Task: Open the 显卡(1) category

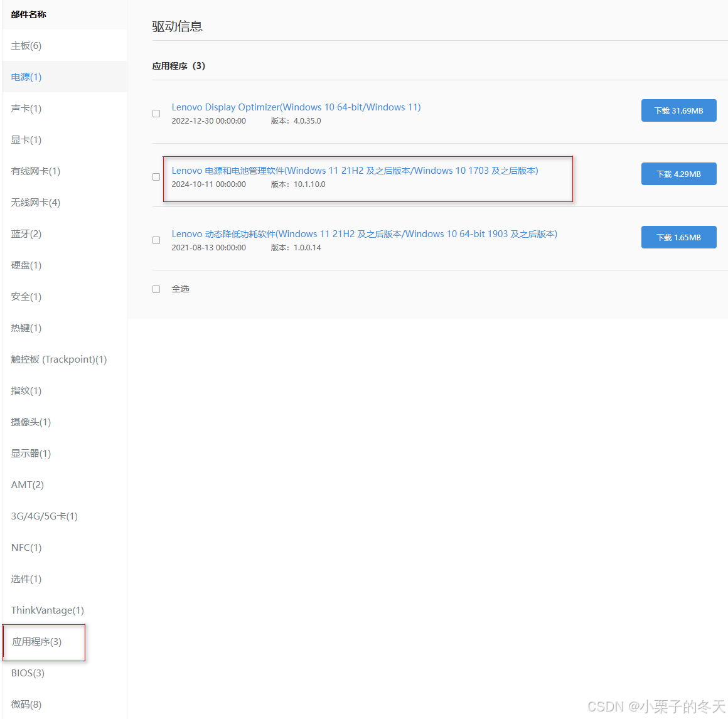Action: tap(26, 140)
